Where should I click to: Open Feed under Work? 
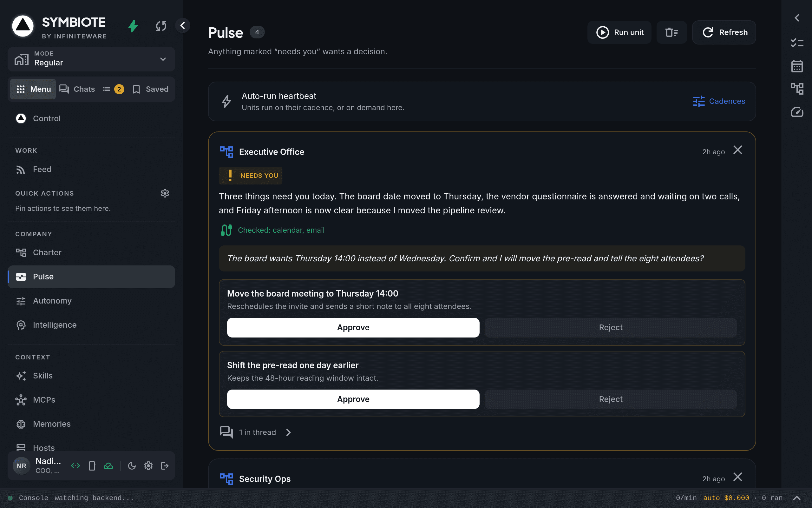pyautogui.click(x=91, y=169)
